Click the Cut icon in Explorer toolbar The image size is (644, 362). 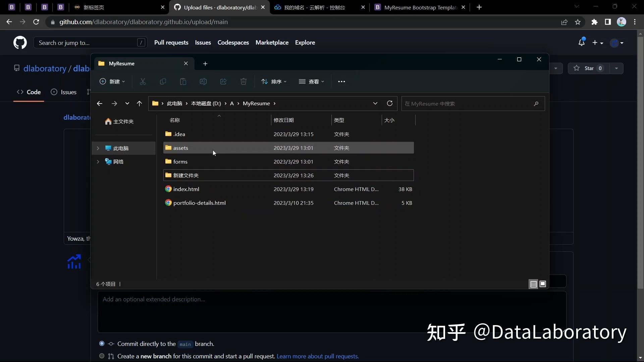click(x=143, y=81)
